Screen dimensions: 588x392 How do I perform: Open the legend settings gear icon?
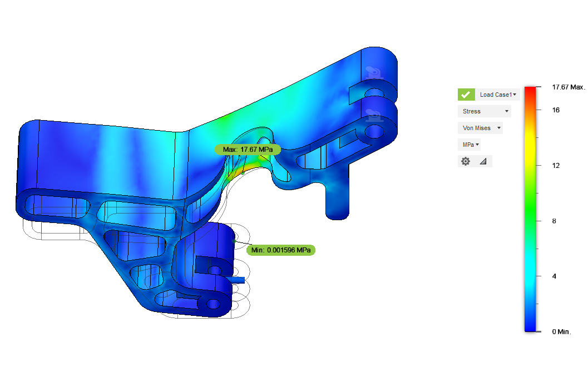click(x=466, y=161)
